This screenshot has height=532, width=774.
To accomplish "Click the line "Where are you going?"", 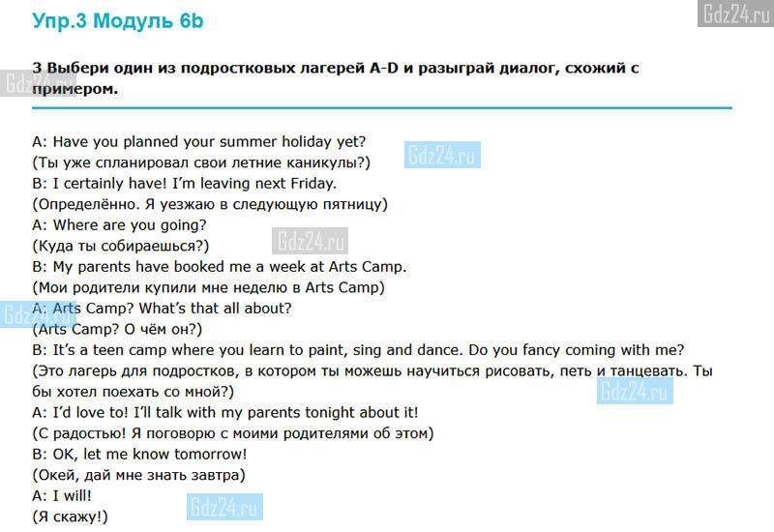I will coord(119,225).
